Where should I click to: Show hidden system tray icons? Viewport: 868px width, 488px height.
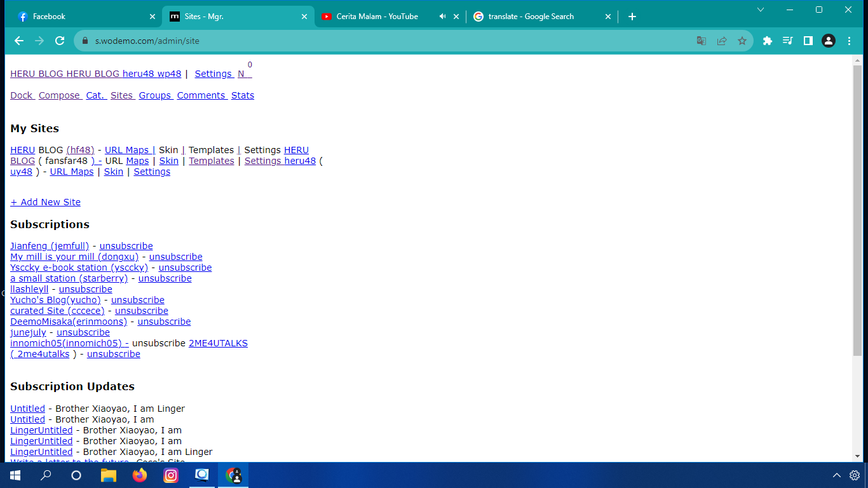[x=837, y=475]
